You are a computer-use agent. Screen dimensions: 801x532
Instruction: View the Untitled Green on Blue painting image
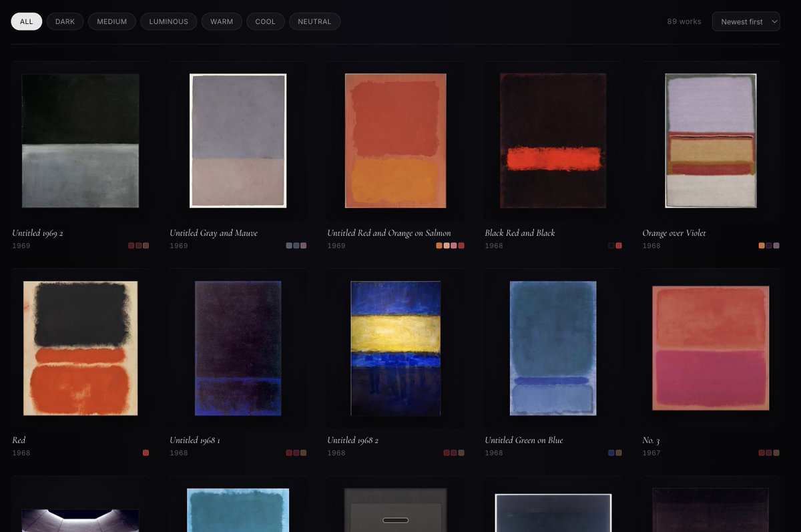(553, 348)
